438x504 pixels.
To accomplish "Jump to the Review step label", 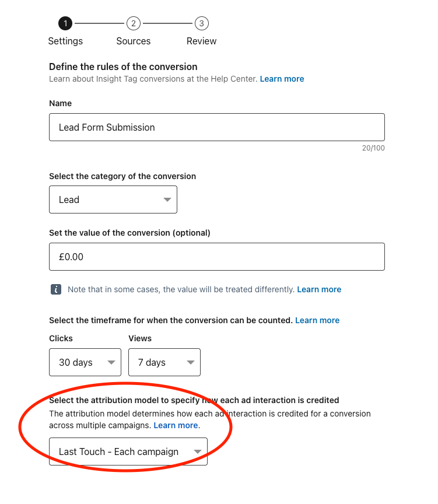I will click(x=202, y=41).
